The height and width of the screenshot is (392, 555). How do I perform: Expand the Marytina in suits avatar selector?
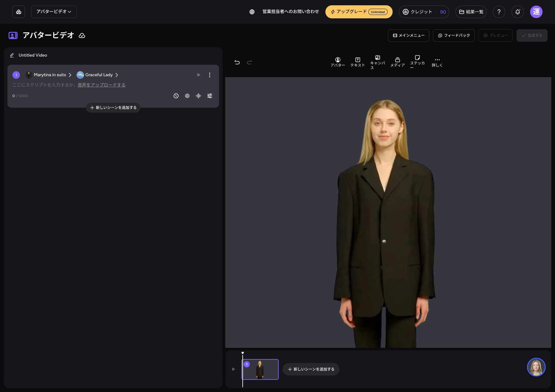[x=49, y=75]
